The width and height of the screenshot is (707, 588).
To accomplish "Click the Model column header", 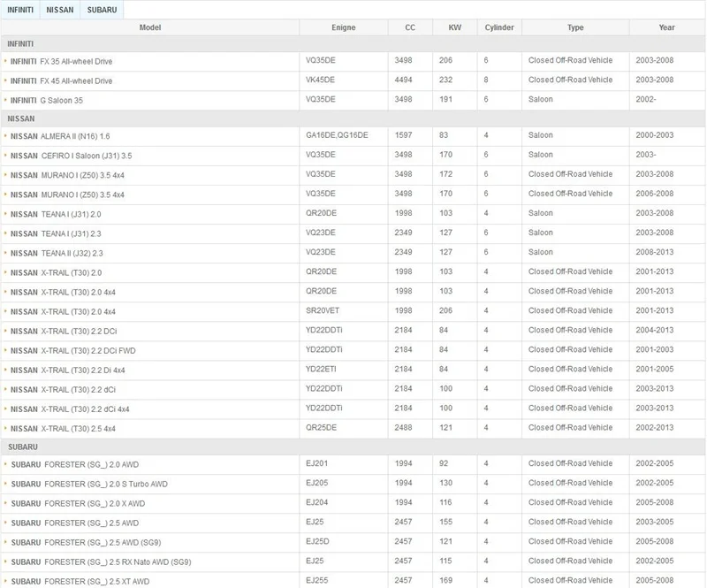I will click(x=149, y=27).
